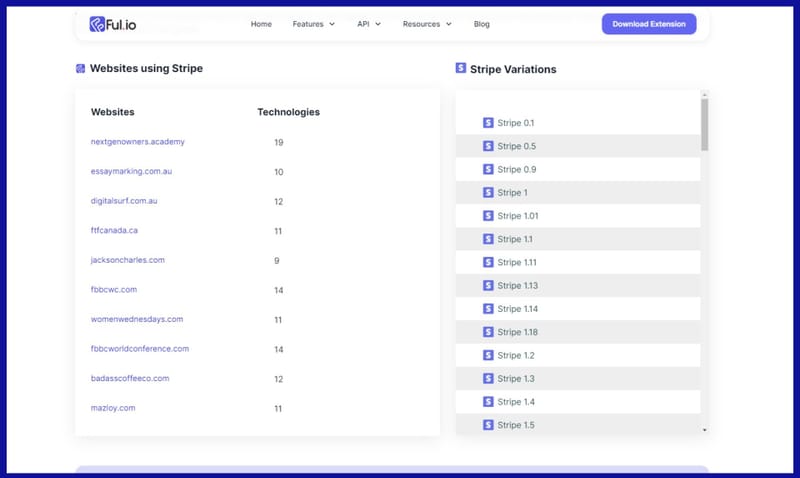Click the Stripe icon beside Stripe 1.2
This screenshot has width=800, height=478.
coord(488,355)
